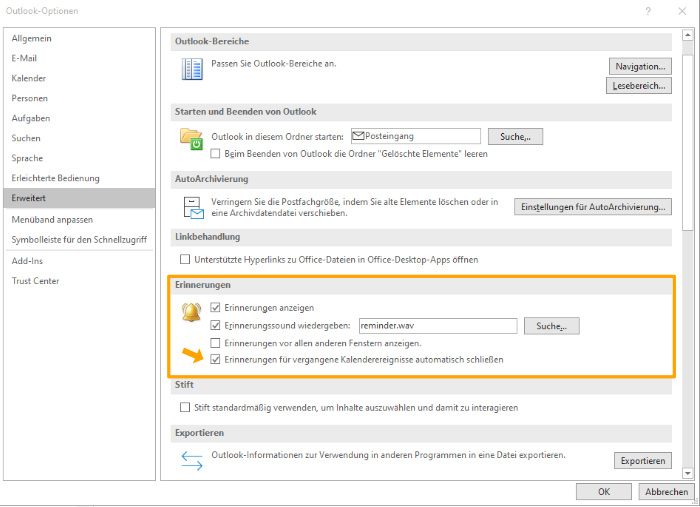Click the envelope icon in the start folder field

[x=359, y=136]
